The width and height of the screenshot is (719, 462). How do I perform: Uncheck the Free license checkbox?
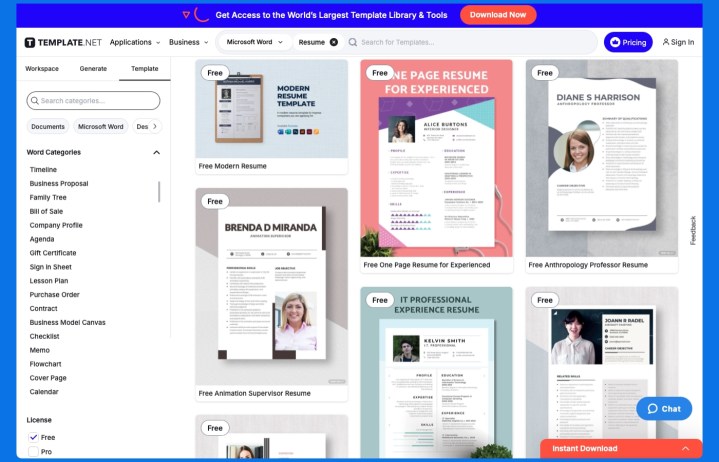(33, 437)
